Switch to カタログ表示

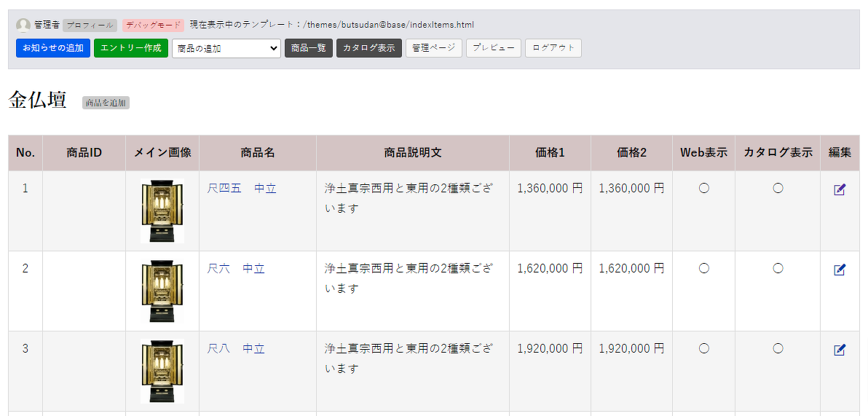368,48
